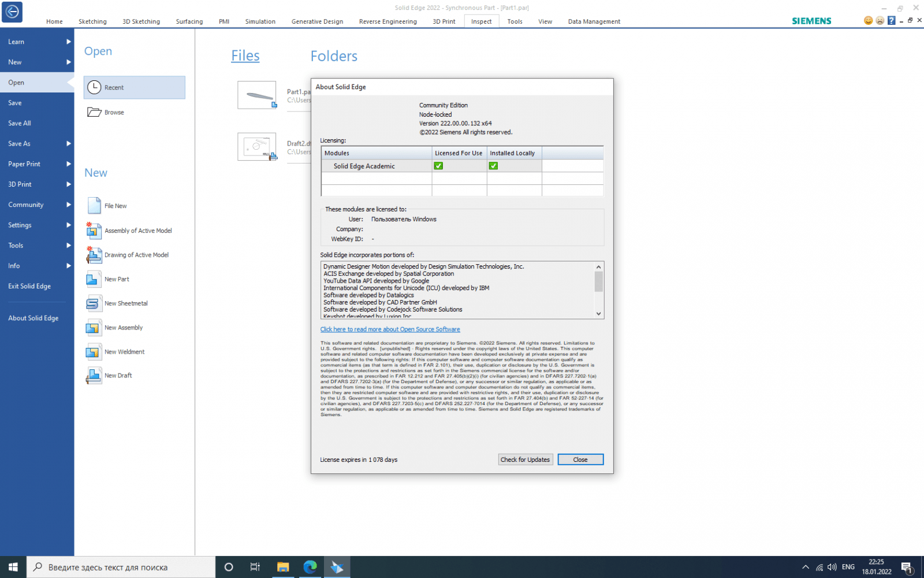Expand the Info submenu arrow
The width and height of the screenshot is (924, 578).
pyautogui.click(x=69, y=266)
